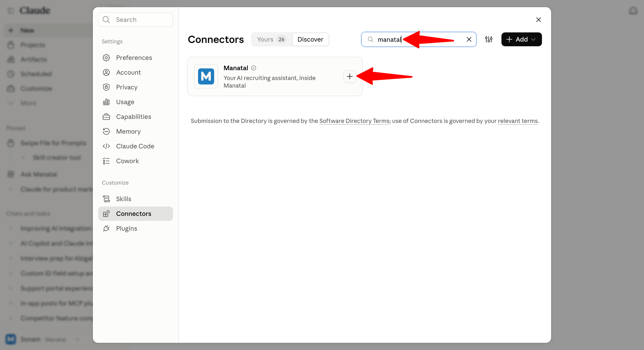Click the add Manatal connector plus icon
Viewport: 644px width, 350px height.
[x=350, y=76]
